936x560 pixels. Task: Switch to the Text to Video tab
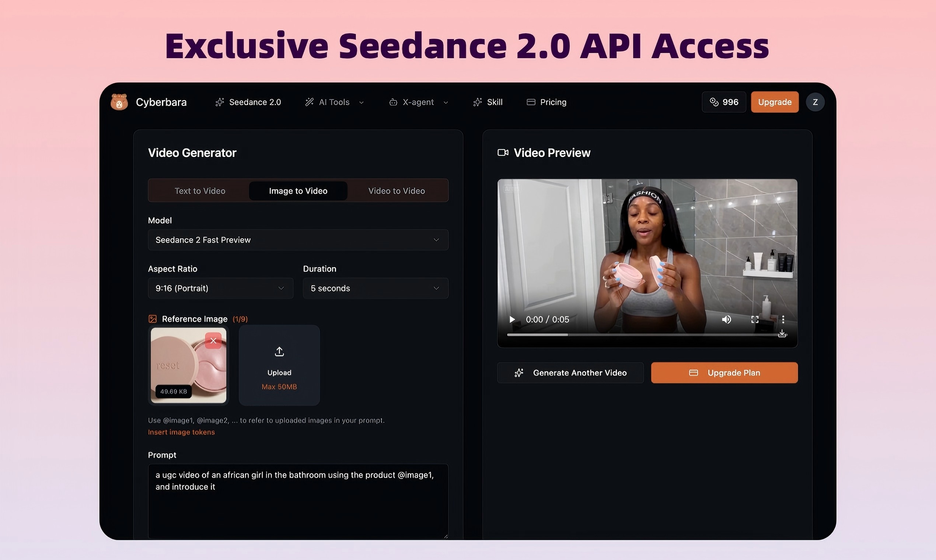tap(200, 190)
